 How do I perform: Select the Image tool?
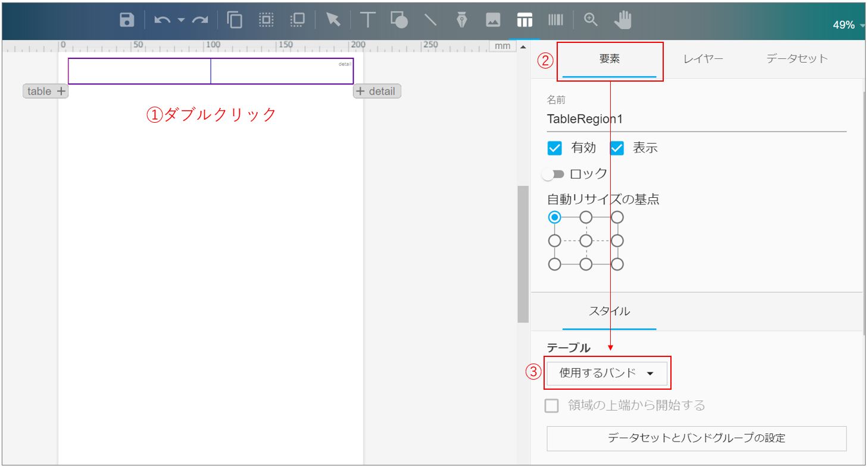pyautogui.click(x=493, y=20)
